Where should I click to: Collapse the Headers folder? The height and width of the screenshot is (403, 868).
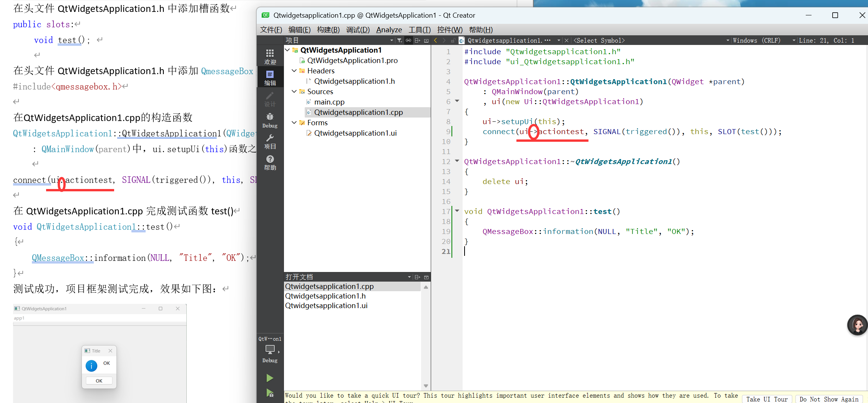(x=294, y=71)
